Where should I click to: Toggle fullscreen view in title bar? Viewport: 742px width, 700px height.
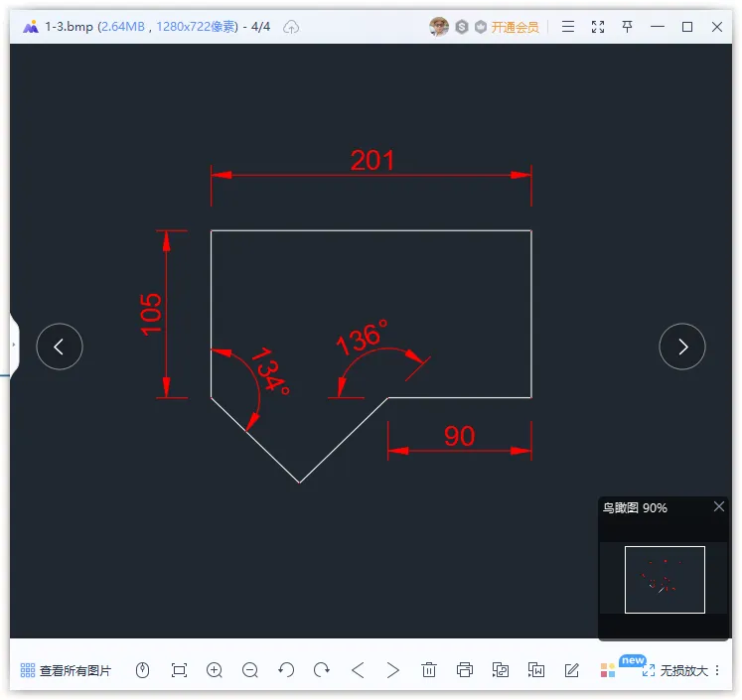pyautogui.click(x=598, y=27)
